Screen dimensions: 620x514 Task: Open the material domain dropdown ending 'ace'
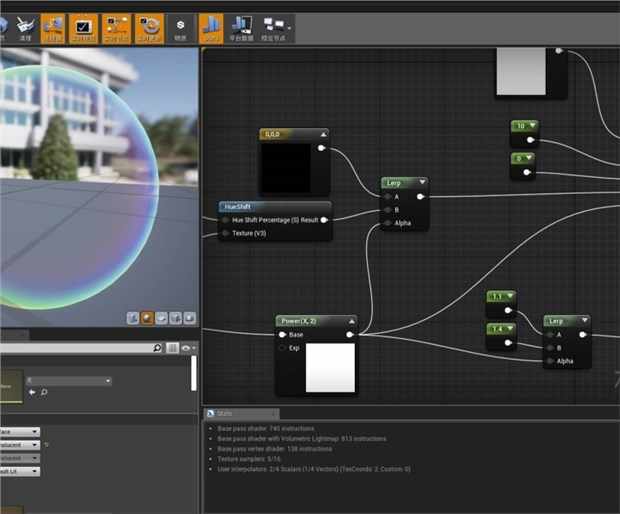(19, 432)
